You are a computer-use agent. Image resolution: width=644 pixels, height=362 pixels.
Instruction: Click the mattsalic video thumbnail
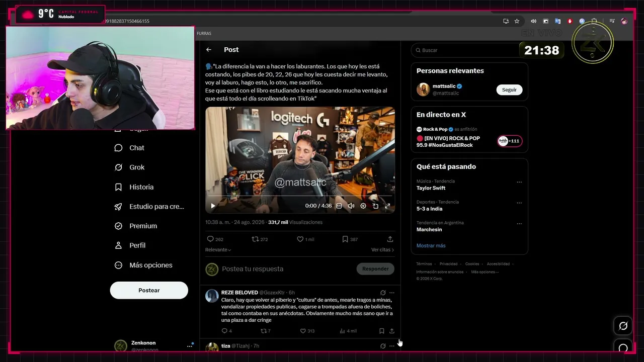(x=300, y=160)
